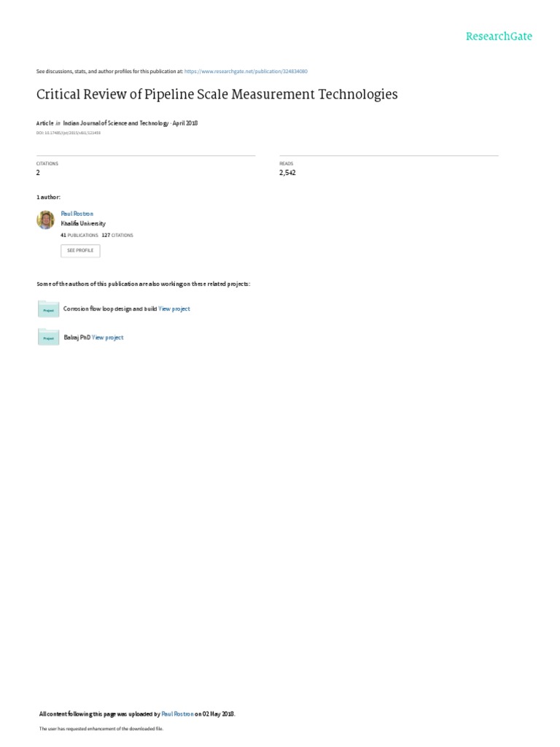This screenshot has width=560, height=747.
Task: Open the Corrosion flow loop project folder icon
Action: [x=48, y=309]
